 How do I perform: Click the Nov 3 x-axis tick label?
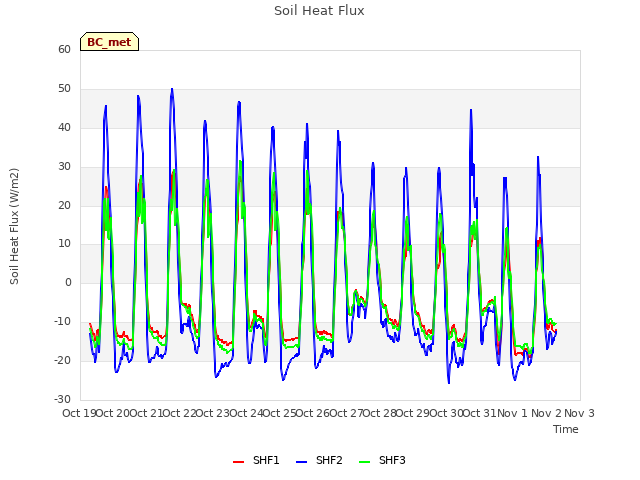tap(579, 413)
